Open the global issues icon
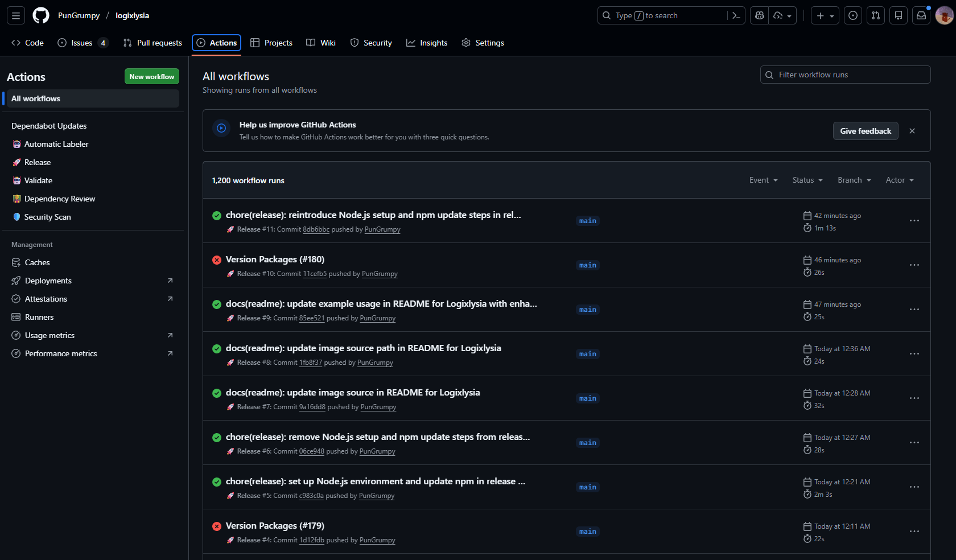Image resolution: width=956 pixels, height=560 pixels. point(853,15)
